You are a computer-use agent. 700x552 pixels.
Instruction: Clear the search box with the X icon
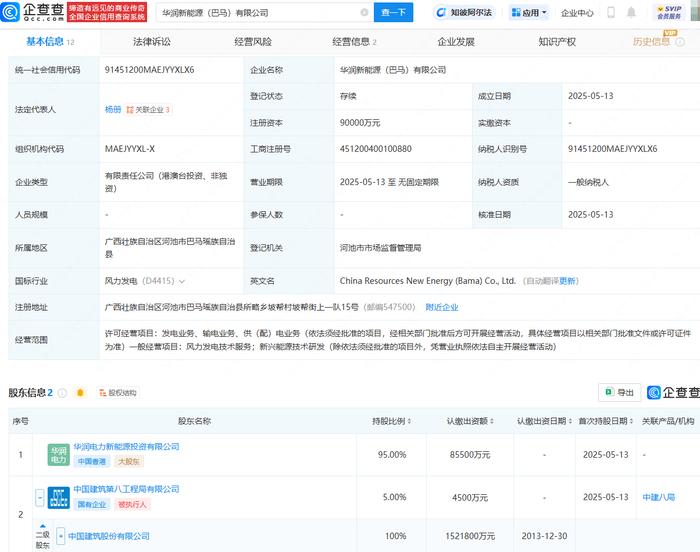tap(364, 13)
